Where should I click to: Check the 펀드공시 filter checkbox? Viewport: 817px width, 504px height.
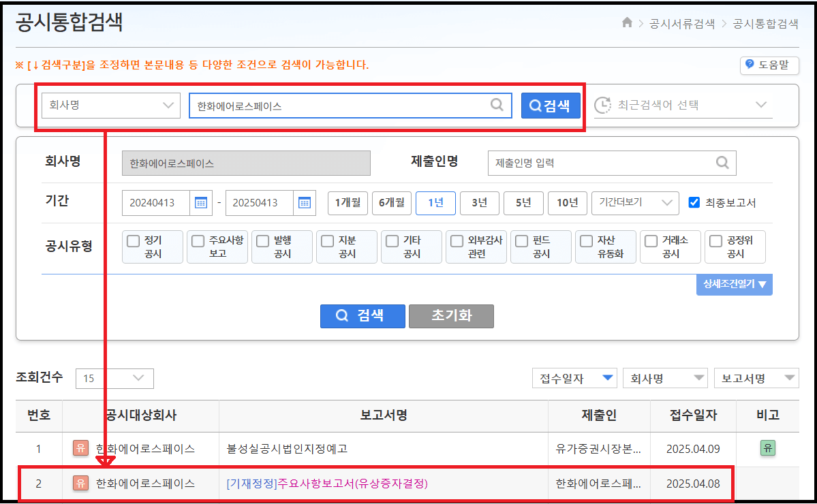tap(521, 241)
